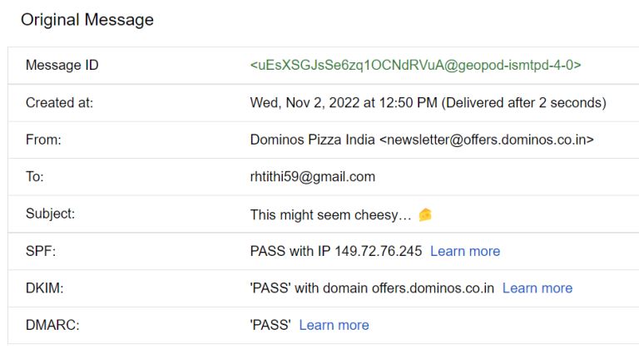This screenshot has height=364, width=639.
Task: Click the SPF IP address 149.72.76.245
Action: (x=379, y=251)
